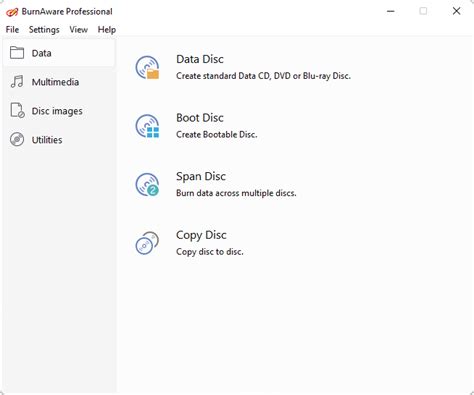Launch the Copy Disc title link
This screenshot has width=474, height=395.
coord(201,235)
